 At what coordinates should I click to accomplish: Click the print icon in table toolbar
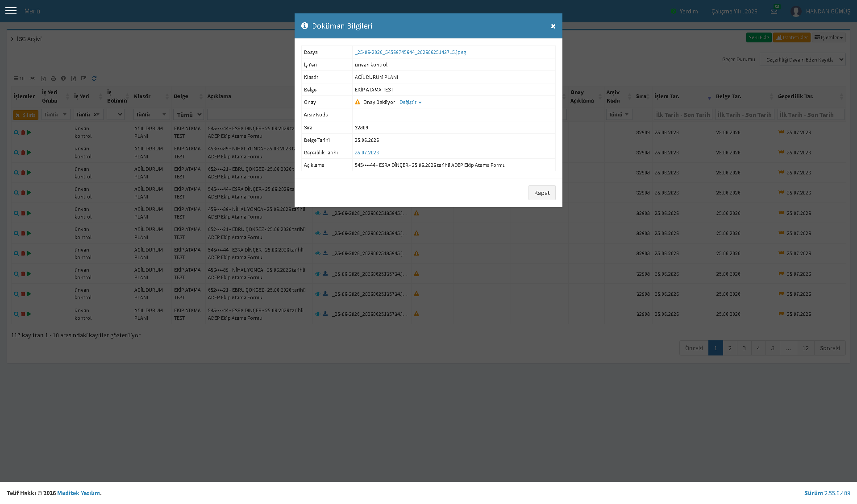[53, 78]
